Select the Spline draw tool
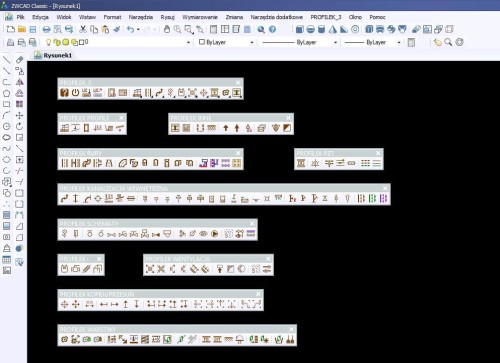The height and width of the screenshot is (363, 500). 6,149
